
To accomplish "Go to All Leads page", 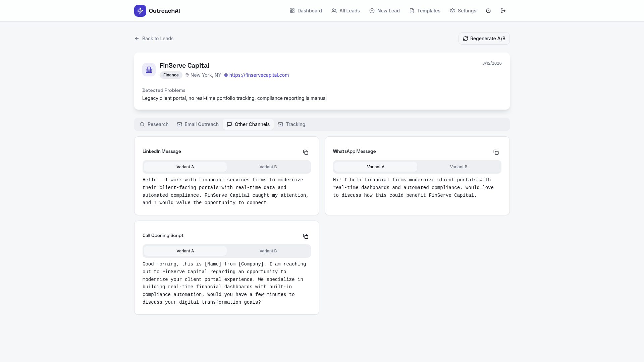I will 346,11.
